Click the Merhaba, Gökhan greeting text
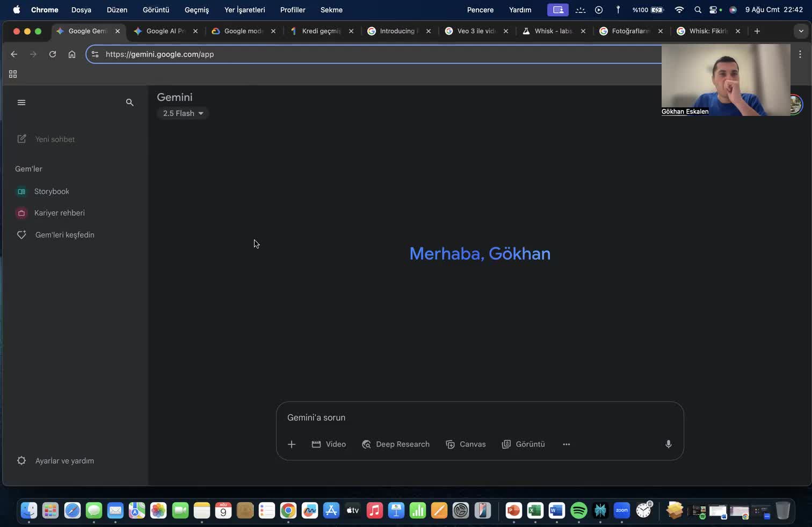Screen dimensions: 812x527 (480, 253)
